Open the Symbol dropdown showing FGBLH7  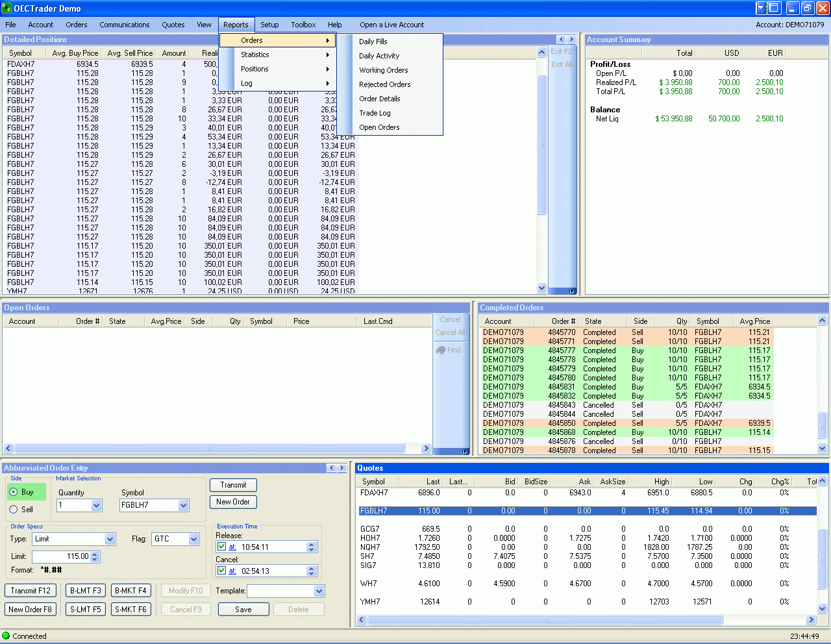point(183,506)
